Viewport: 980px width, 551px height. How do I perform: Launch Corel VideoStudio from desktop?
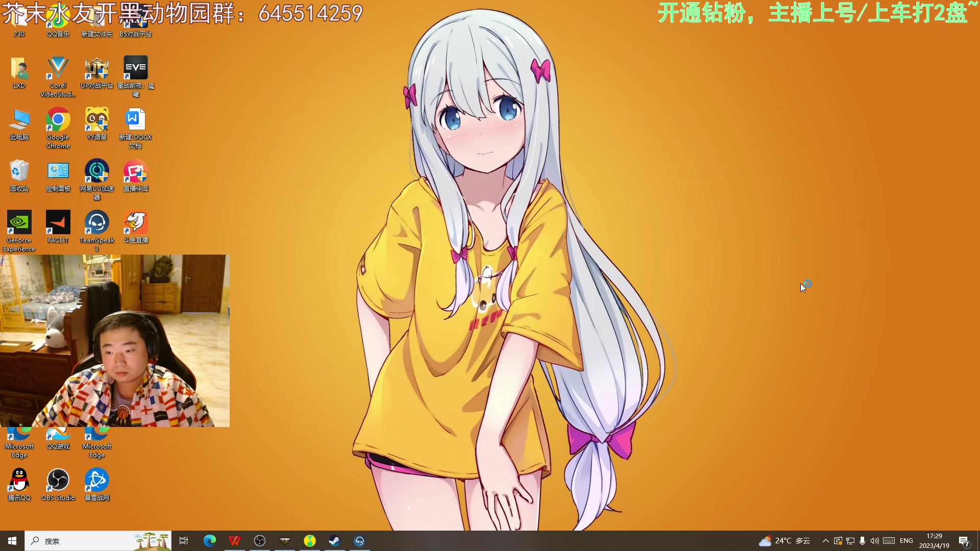coord(58,77)
